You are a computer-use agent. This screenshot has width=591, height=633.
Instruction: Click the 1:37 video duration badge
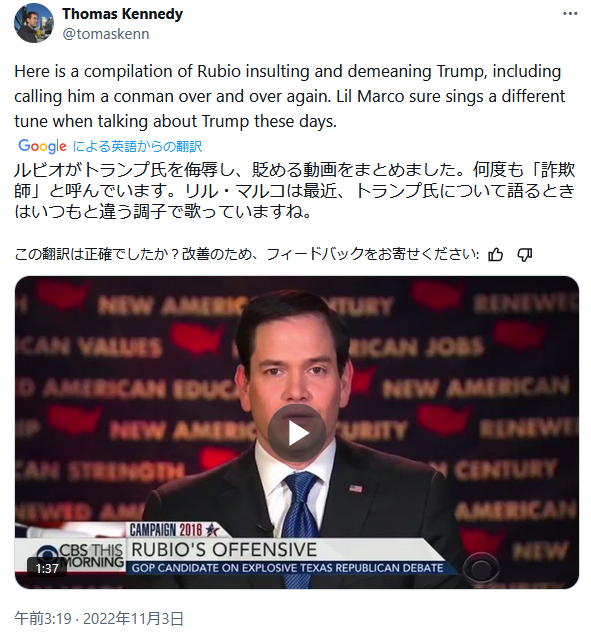47,568
